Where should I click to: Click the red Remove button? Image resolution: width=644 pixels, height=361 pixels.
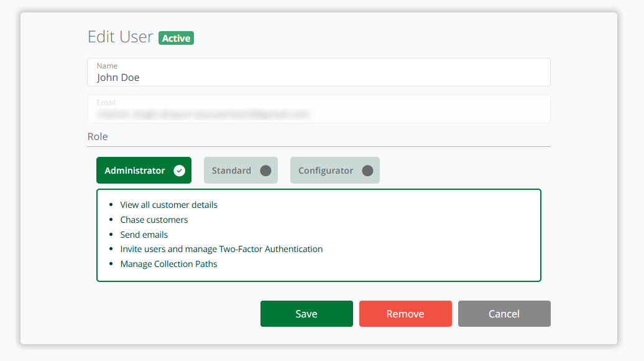click(x=405, y=314)
